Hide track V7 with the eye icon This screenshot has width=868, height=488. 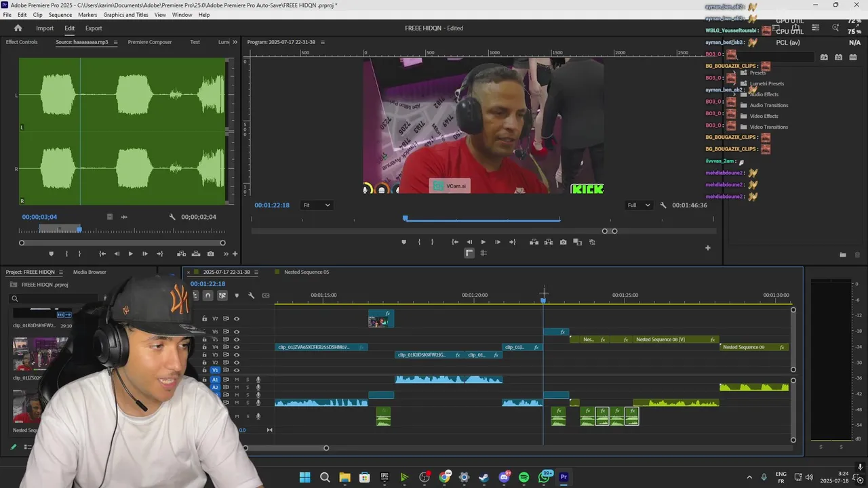tap(237, 319)
